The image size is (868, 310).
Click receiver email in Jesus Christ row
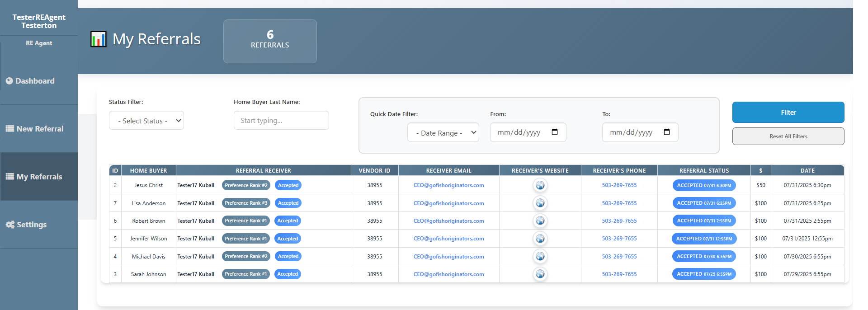point(448,185)
